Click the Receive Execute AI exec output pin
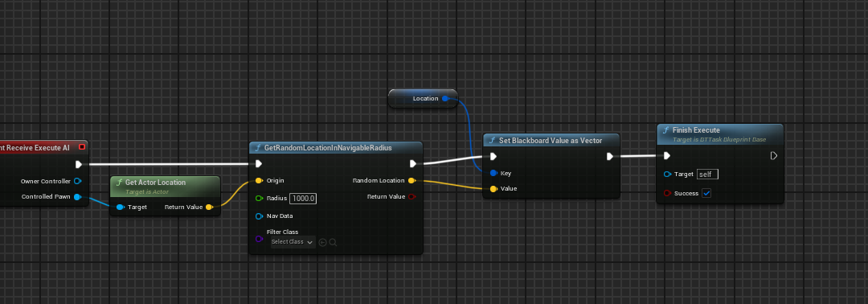This screenshot has width=868, height=304. point(79,164)
